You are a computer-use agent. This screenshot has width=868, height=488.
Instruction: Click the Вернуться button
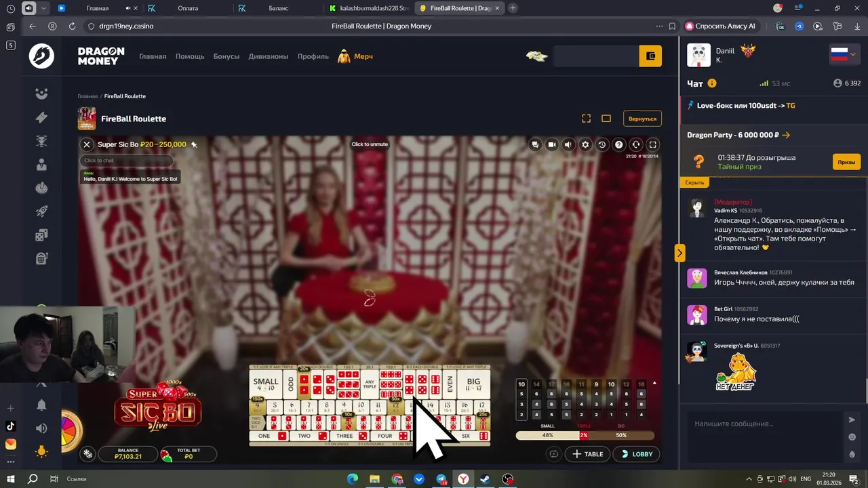tap(642, 119)
